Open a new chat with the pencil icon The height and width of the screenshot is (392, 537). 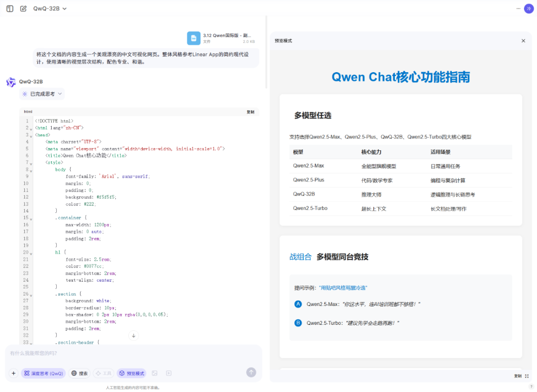pyautogui.click(x=23, y=8)
